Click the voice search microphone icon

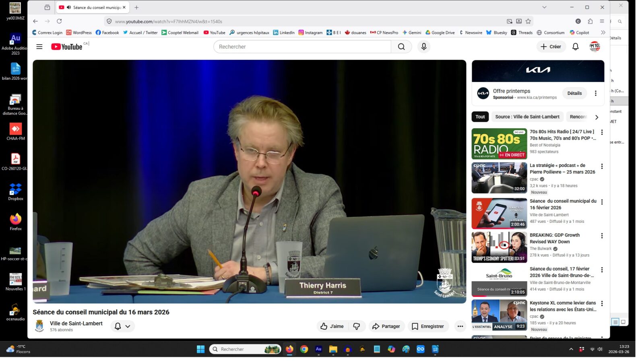423,47
